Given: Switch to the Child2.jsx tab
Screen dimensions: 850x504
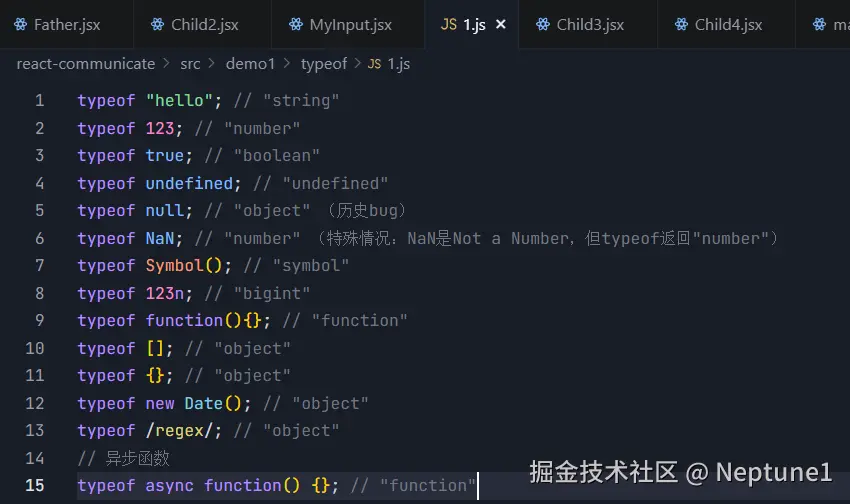Looking at the screenshot, I should pyautogui.click(x=206, y=24).
